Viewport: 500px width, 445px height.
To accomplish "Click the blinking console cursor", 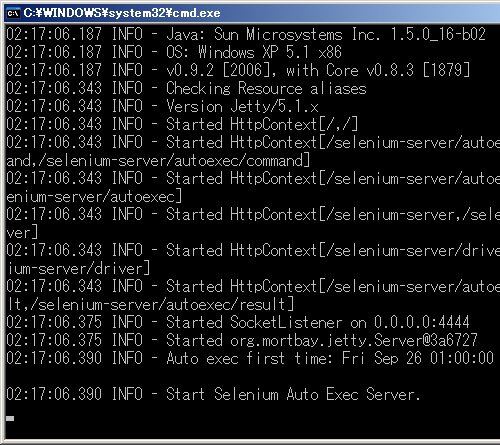I will 10,418.
